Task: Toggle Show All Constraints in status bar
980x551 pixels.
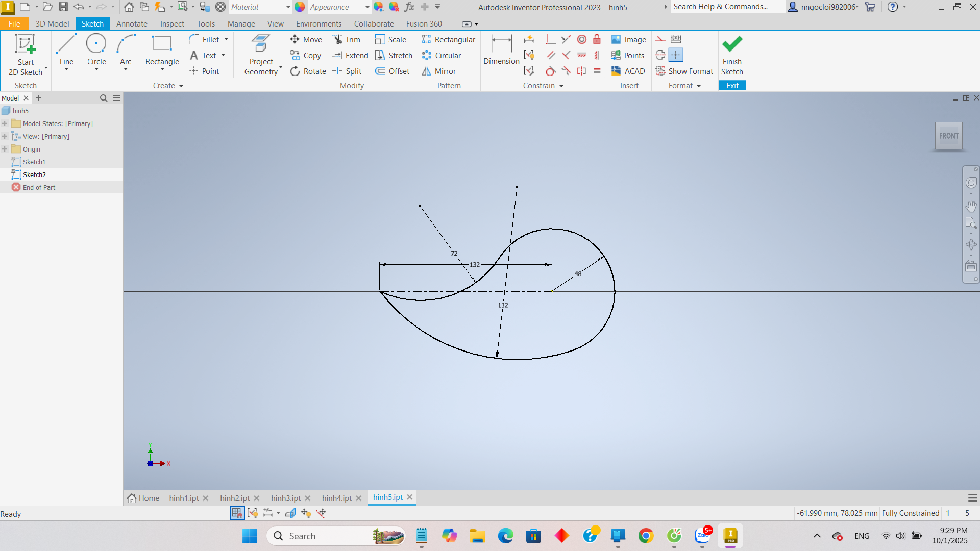Action: [x=253, y=513]
